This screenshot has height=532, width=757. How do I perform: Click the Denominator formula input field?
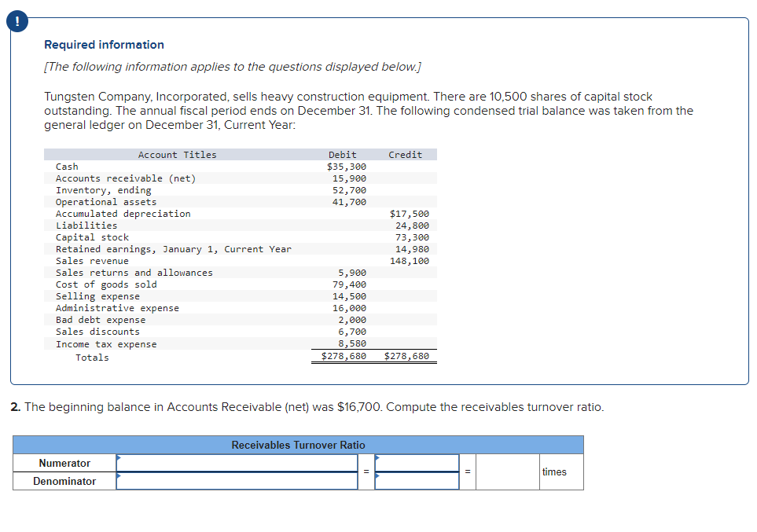pyautogui.click(x=236, y=480)
